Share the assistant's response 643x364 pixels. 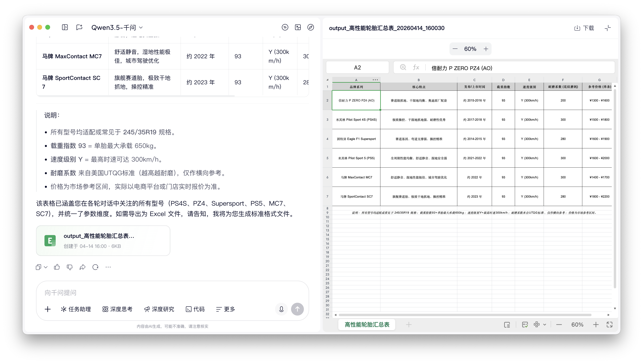point(83,267)
